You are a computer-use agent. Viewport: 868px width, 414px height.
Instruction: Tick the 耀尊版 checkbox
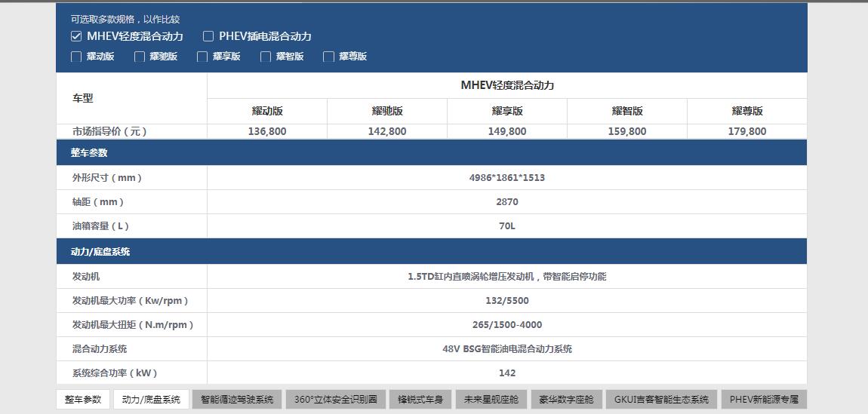click(329, 57)
